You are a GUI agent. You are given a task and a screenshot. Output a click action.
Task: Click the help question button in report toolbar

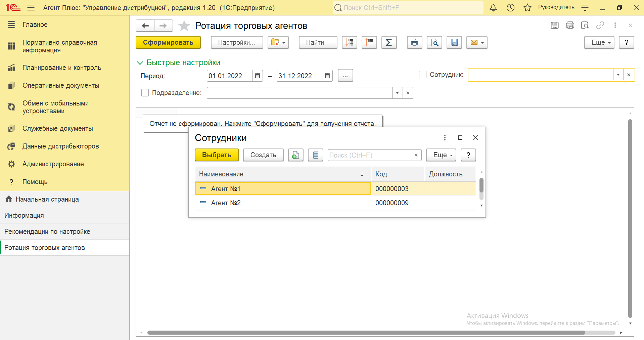[x=626, y=42]
